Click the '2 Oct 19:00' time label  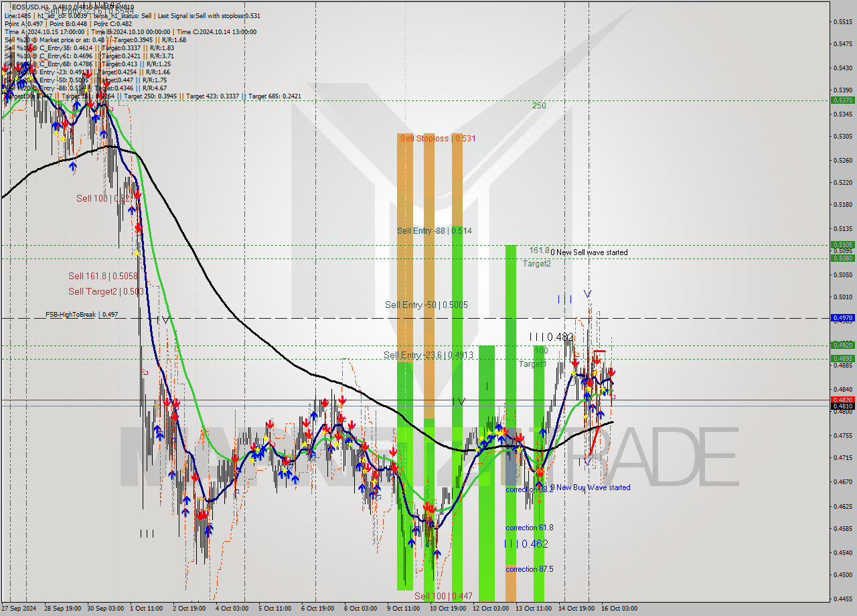[189, 609]
